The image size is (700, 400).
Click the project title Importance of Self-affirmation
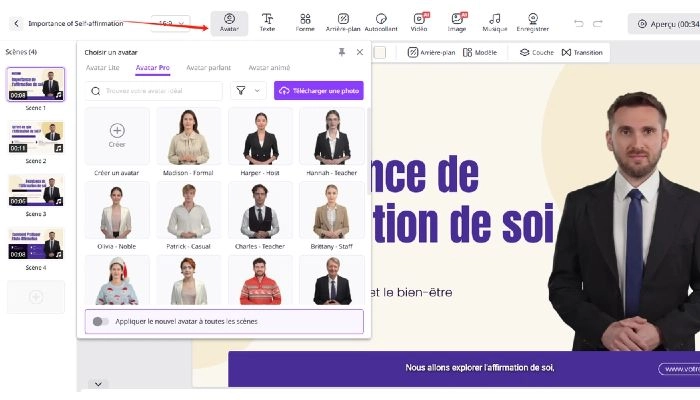[x=75, y=24]
